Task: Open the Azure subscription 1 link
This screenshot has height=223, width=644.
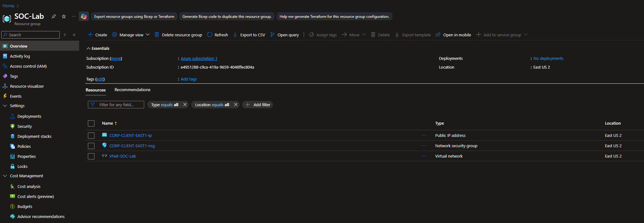Action: [x=199, y=59]
